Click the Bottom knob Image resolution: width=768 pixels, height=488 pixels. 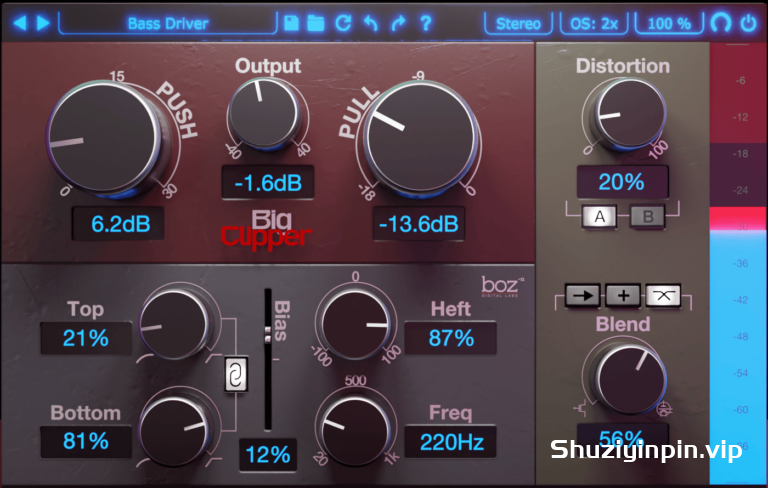point(175,429)
